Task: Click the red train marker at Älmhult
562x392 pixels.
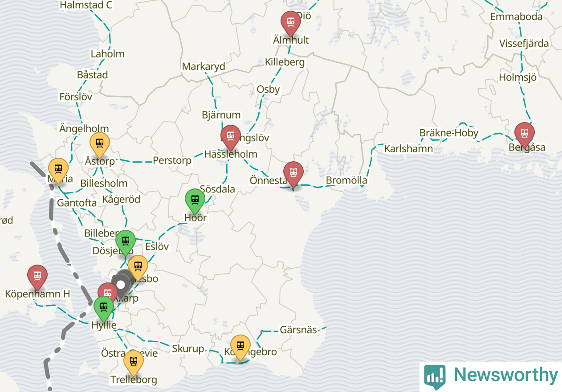Action: click(x=291, y=23)
